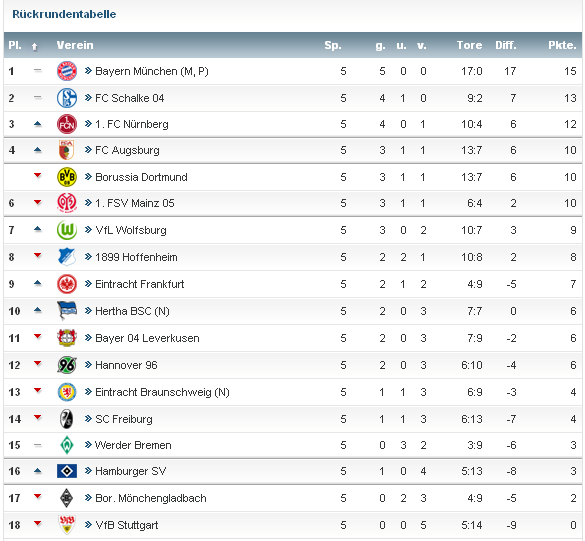Click the arrow sort icon beside Pl.

(x=35, y=46)
